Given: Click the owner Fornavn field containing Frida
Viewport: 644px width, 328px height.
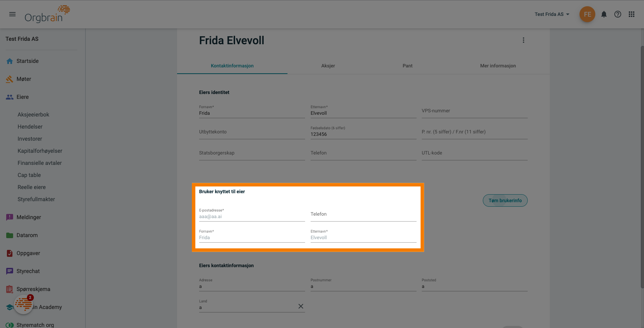Looking at the screenshot, I should tap(252, 111).
